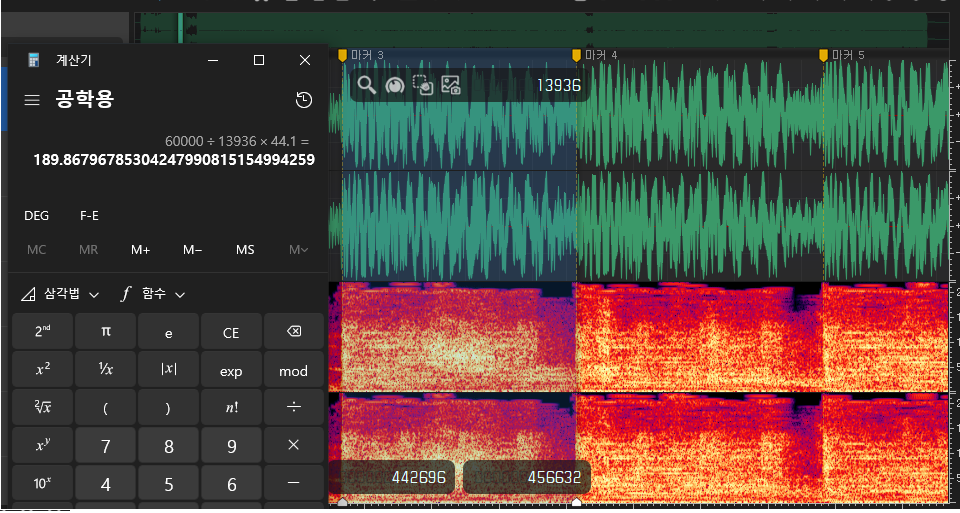This screenshot has width=960, height=513.
Task: Click the drag-copy selection icon
Action: pyautogui.click(x=422, y=85)
